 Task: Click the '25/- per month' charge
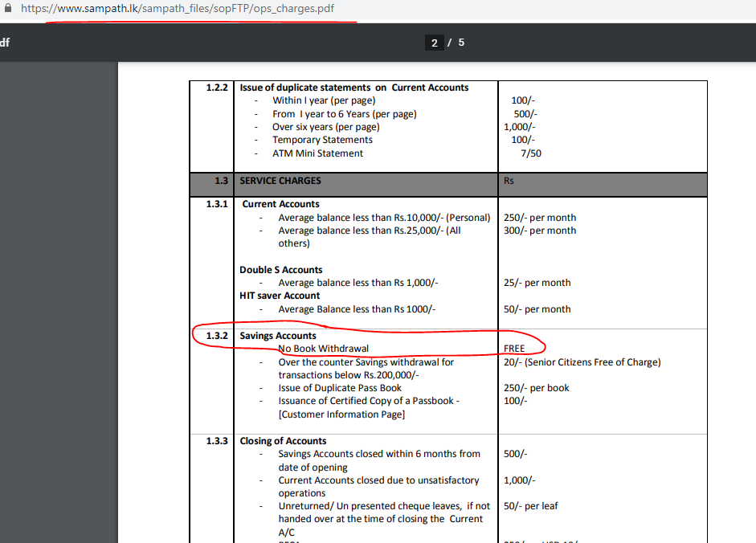(537, 283)
